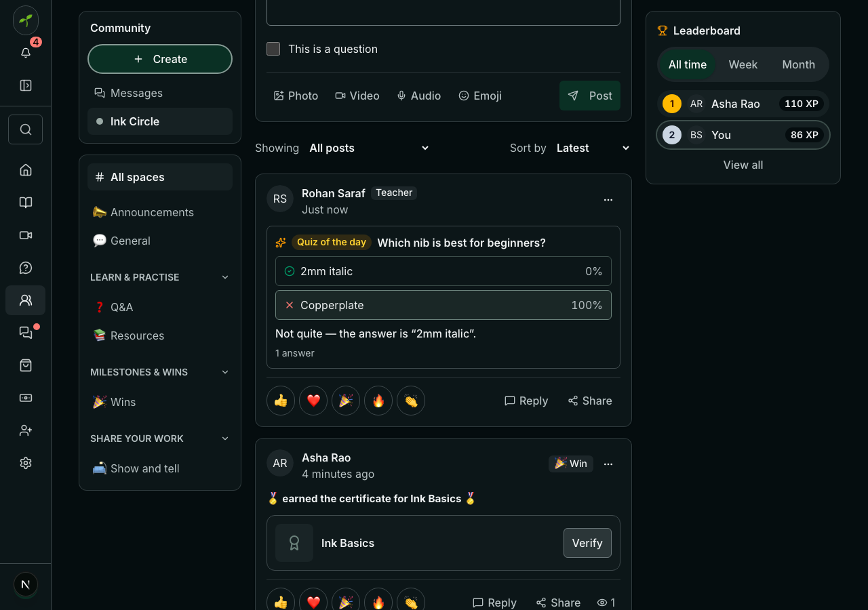Open Messages in Community panel
Image resolution: width=868 pixels, height=610 pixels.
click(160, 93)
